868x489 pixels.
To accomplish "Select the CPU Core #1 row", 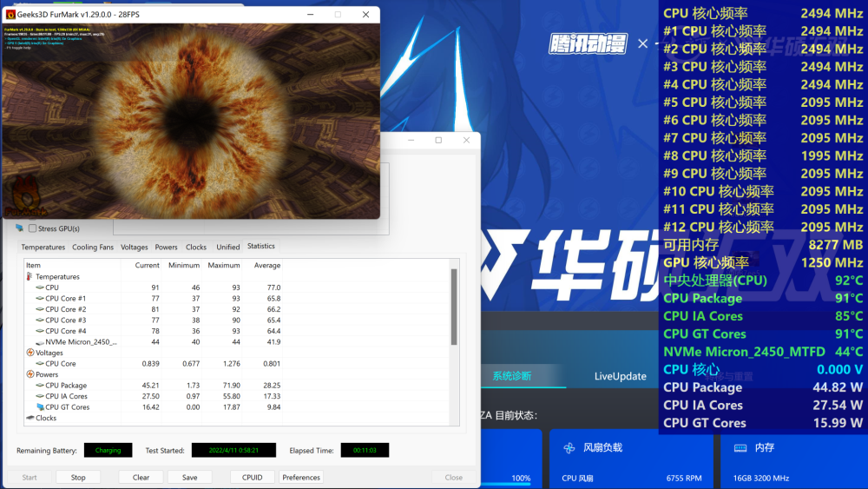I will tap(154, 299).
